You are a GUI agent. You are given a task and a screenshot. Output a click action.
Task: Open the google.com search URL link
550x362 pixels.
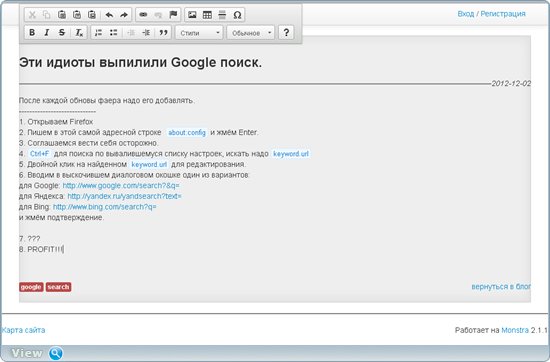pos(121,186)
